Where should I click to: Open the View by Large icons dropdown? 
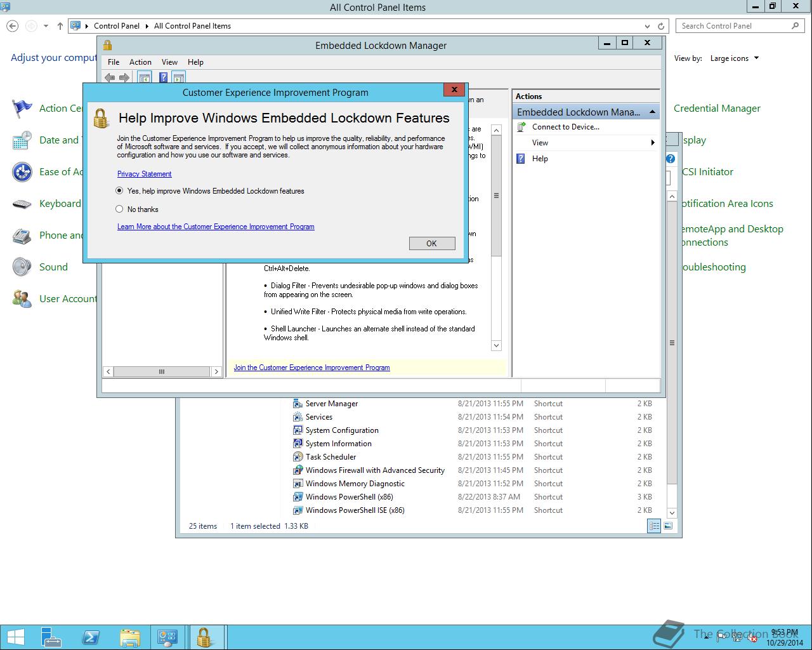click(734, 58)
